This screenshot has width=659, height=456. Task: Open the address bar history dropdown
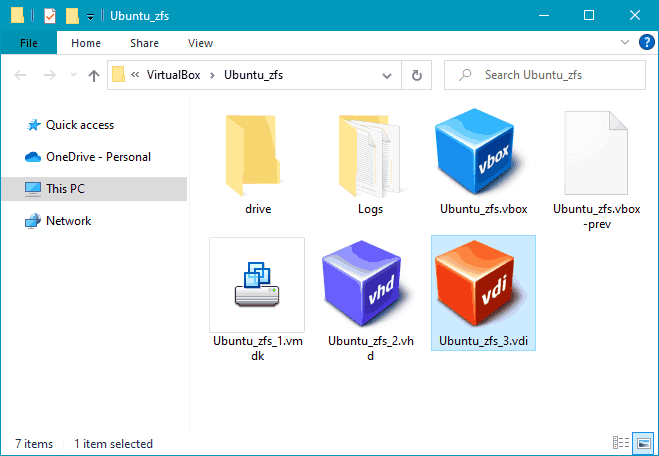tap(387, 76)
